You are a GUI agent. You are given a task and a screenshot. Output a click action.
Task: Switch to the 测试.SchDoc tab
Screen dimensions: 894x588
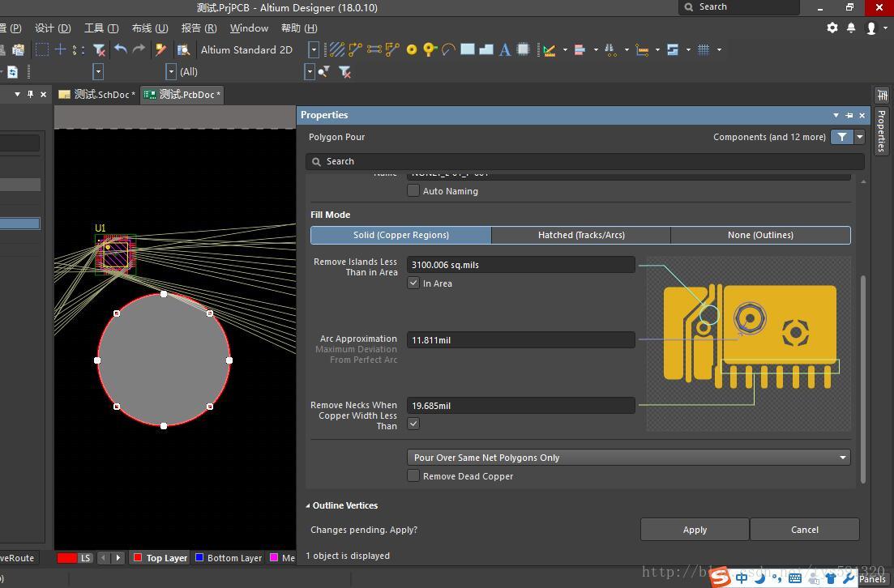pyautogui.click(x=97, y=95)
